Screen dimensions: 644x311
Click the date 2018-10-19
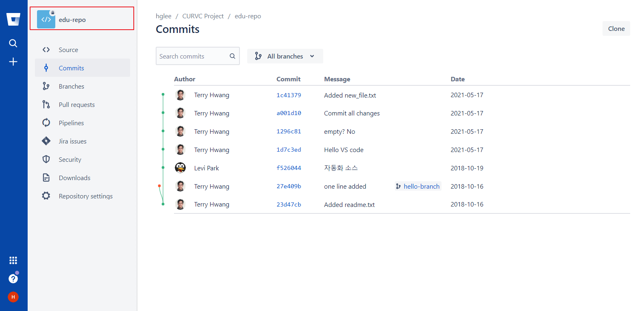pos(467,168)
